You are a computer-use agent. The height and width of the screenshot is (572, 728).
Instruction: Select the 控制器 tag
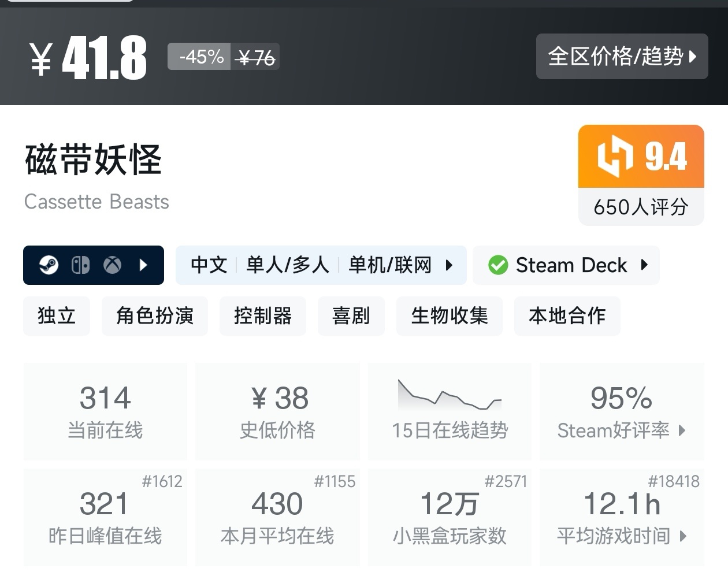262,316
